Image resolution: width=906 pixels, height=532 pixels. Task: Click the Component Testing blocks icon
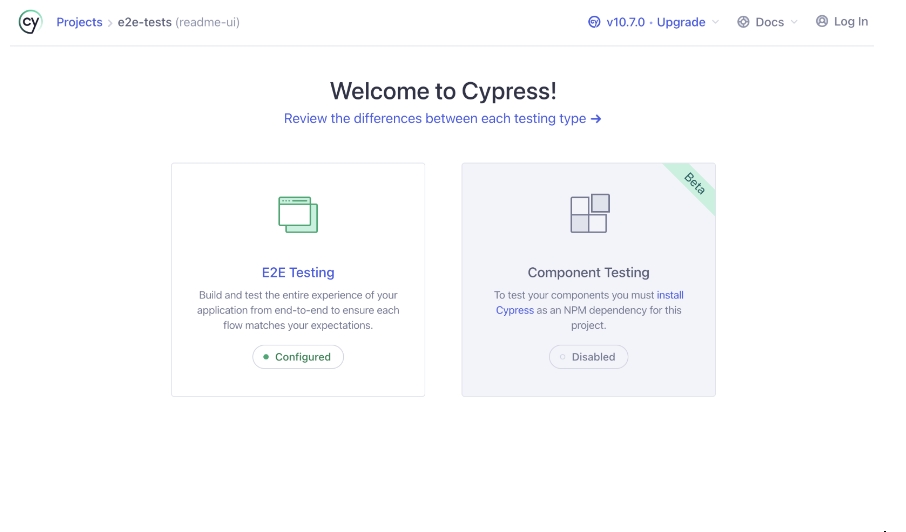pyautogui.click(x=589, y=214)
